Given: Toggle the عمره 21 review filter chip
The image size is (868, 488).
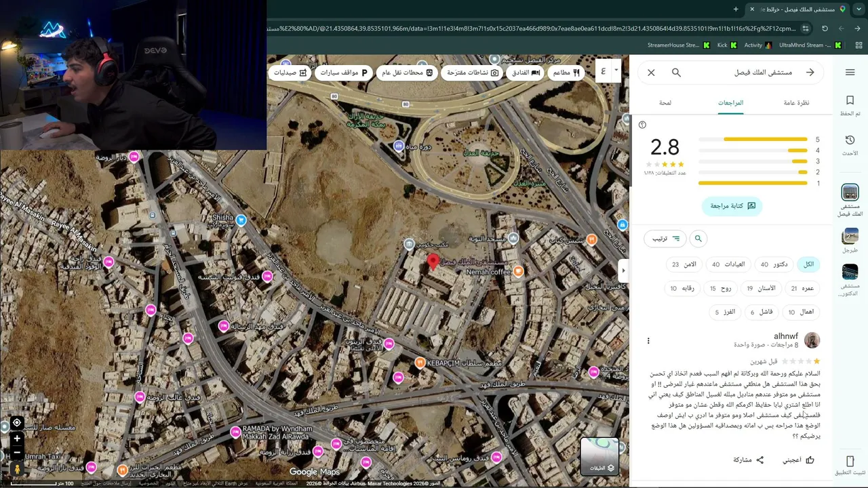Looking at the screenshot, I should 802,288.
